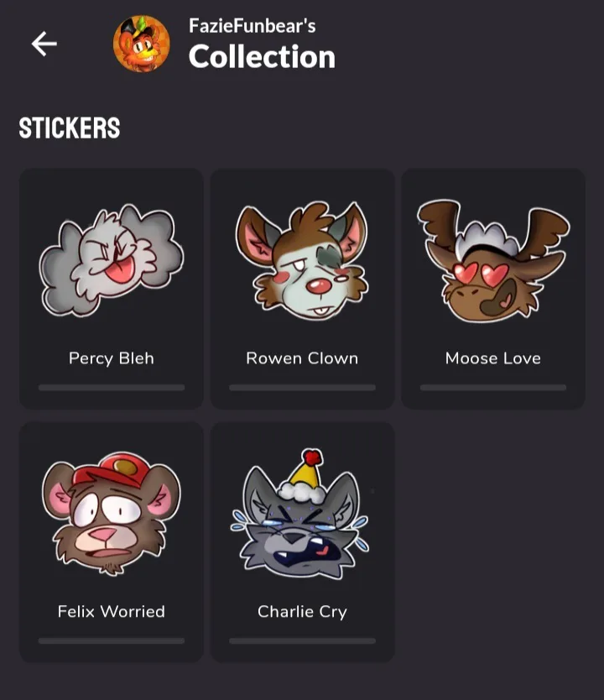Select the Percy Bleh sticker image
Image resolution: width=604 pixels, height=700 pixels.
click(x=111, y=260)
